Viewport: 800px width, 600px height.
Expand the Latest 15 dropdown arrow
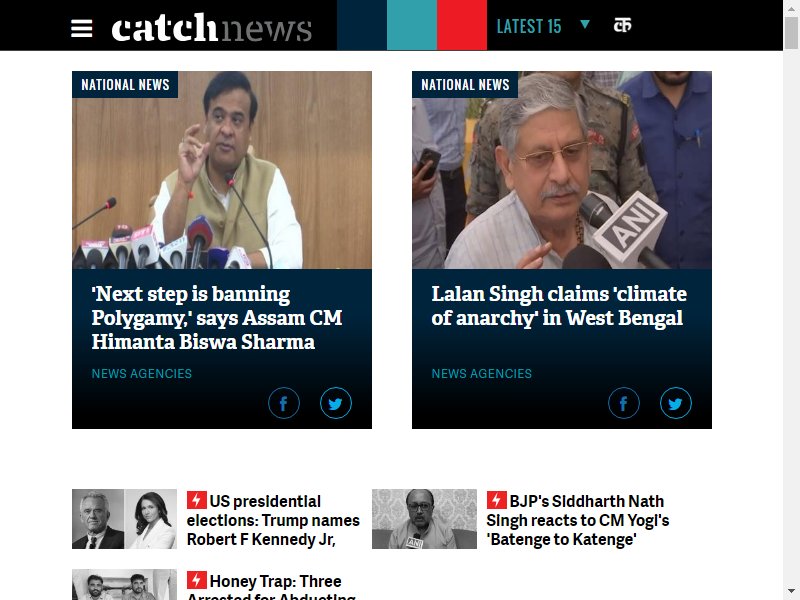(x=585, y=24)
